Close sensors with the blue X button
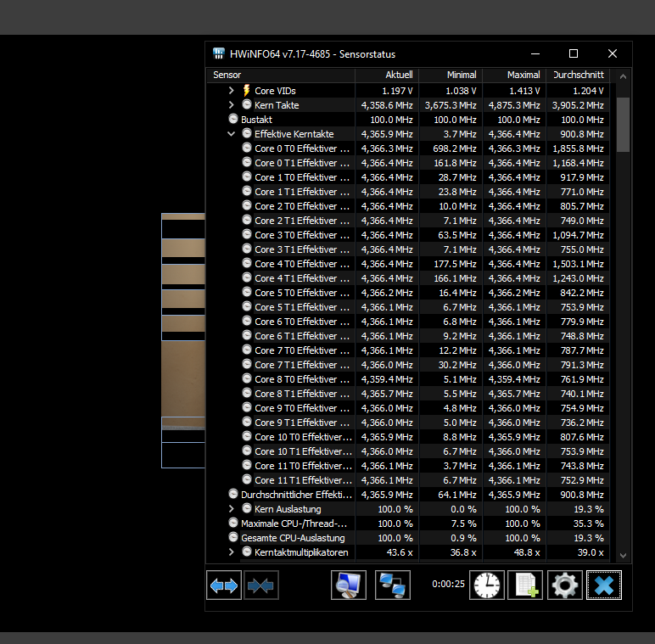The width and height of the screenshot is (655, 644). point(604,585)
